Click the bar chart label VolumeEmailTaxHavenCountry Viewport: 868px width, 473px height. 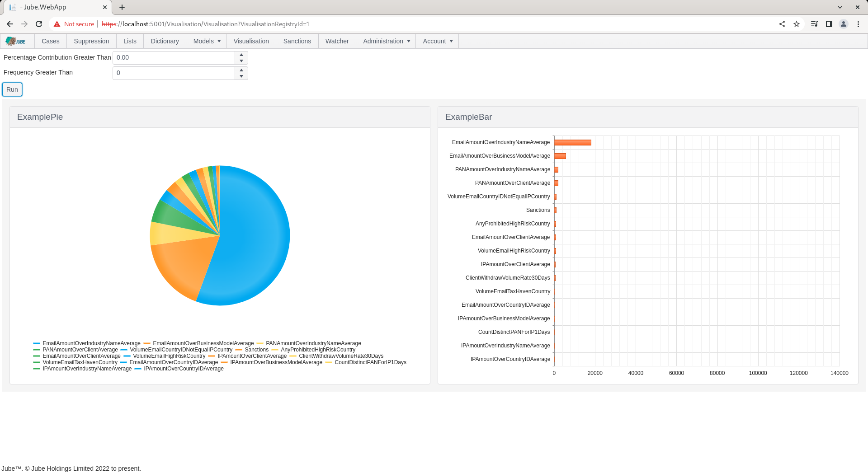513,291
